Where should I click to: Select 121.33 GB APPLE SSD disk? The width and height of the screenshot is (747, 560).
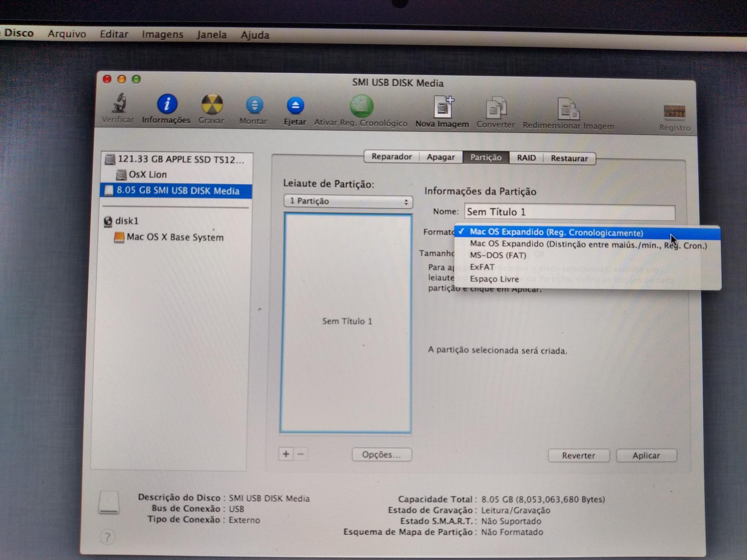177,159
